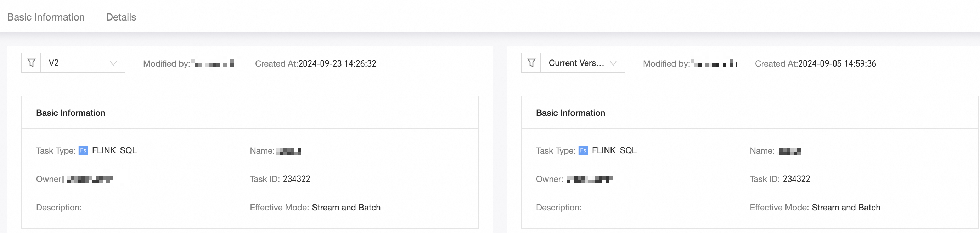This screenshot has height=233, width=980.
Task: Open the V2 version dropdown
Action: click(x=83, y=63)
